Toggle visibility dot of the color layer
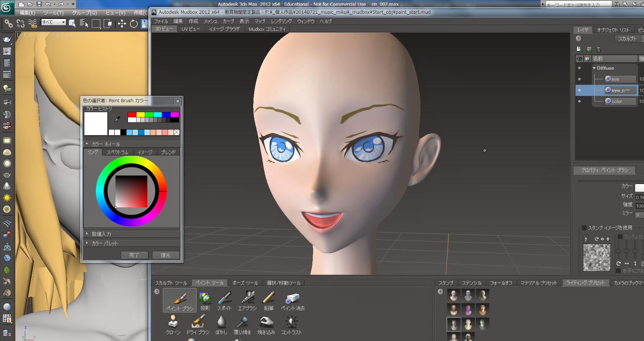 pyautogui.click(x=580, y=101)
